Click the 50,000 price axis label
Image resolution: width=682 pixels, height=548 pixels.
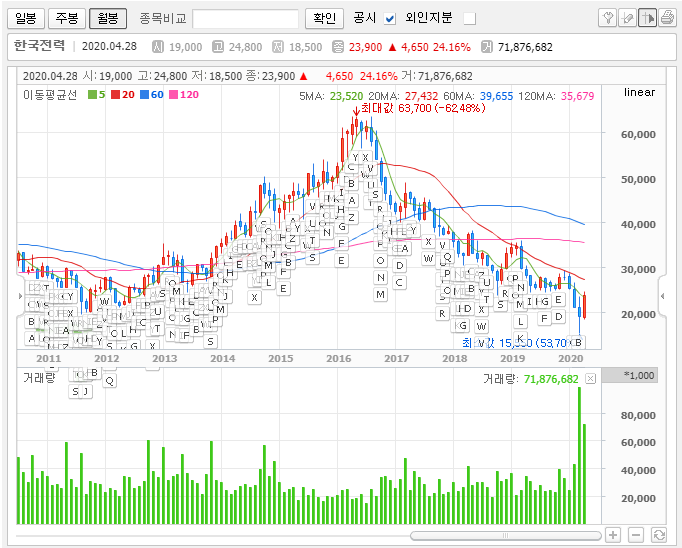coord(638,179)
